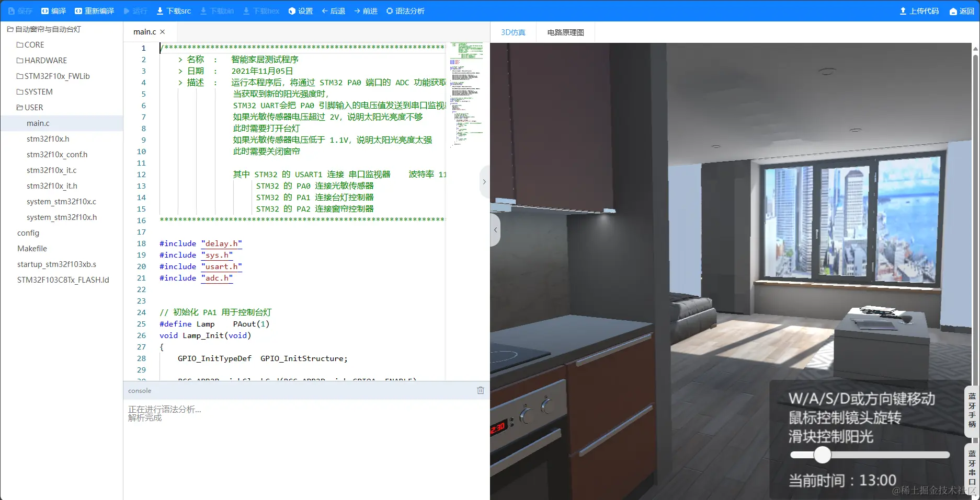Go forward using 前进 arrow
The width and height of the screenshot is (980, 500).
coord(366,11)
